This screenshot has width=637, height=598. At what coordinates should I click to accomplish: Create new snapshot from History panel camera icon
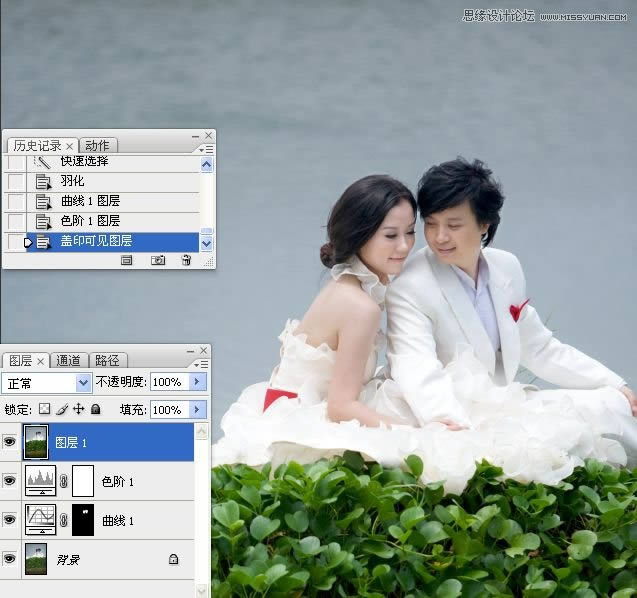pos(157,260)
